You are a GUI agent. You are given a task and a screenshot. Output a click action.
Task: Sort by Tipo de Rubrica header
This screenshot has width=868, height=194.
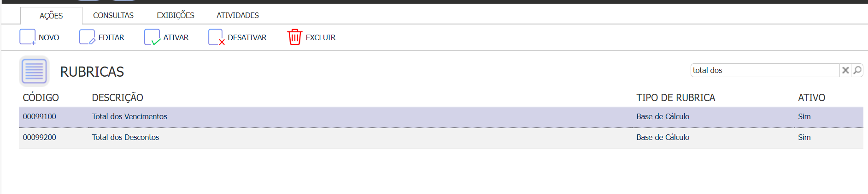point(676,97)
